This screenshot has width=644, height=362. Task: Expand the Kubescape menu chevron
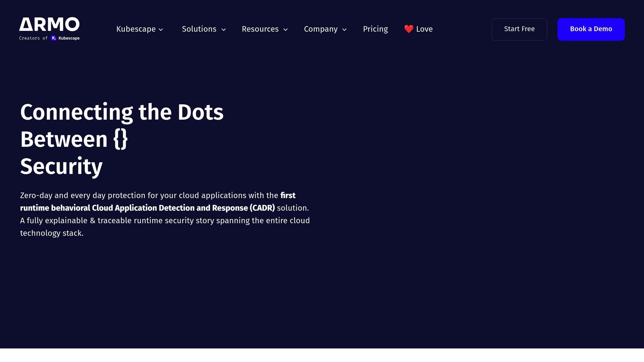[161, 30]
